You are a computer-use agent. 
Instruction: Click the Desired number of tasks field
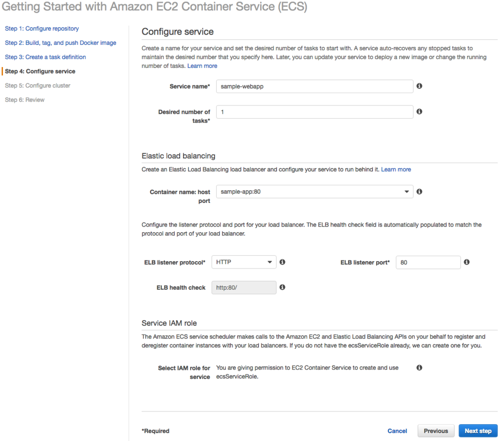(315, 112)
